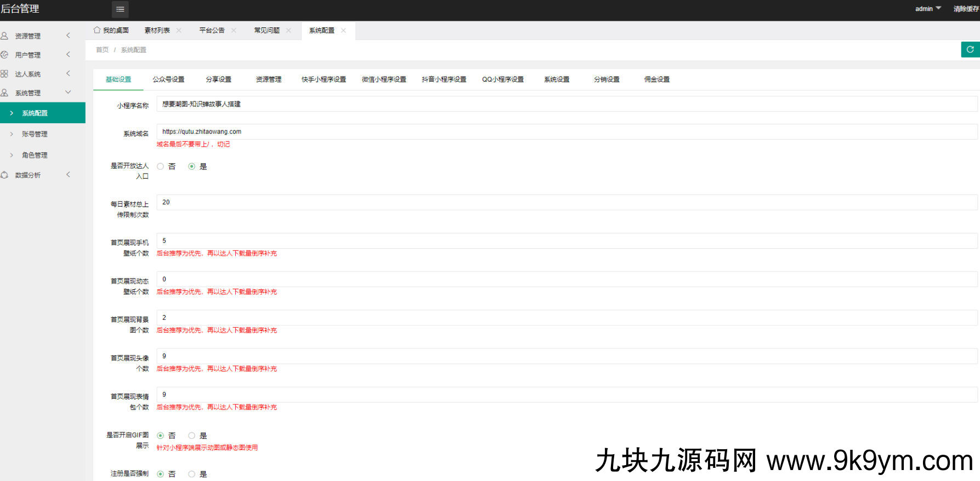Click the green refresh icon button

pos(970,49)
